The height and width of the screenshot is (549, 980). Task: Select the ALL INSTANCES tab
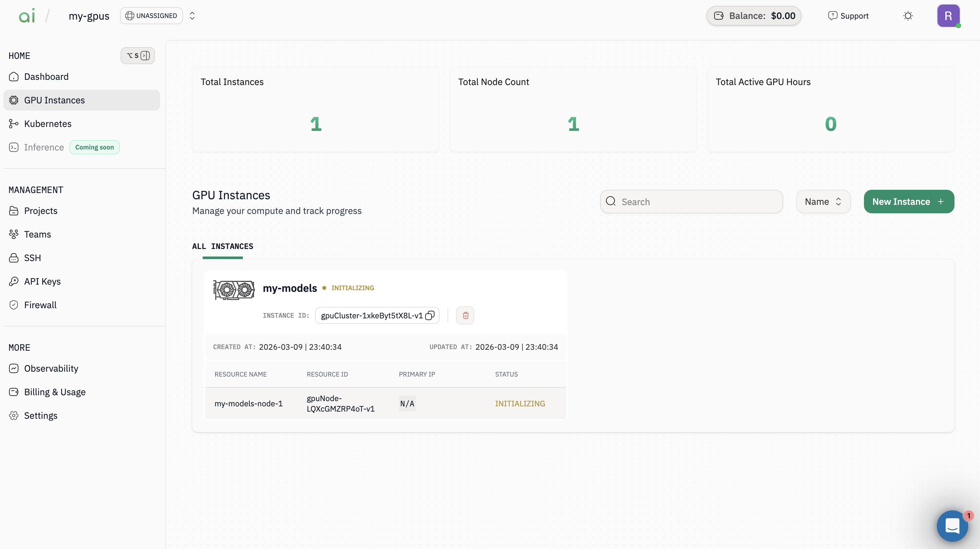[x=223, y=246]
